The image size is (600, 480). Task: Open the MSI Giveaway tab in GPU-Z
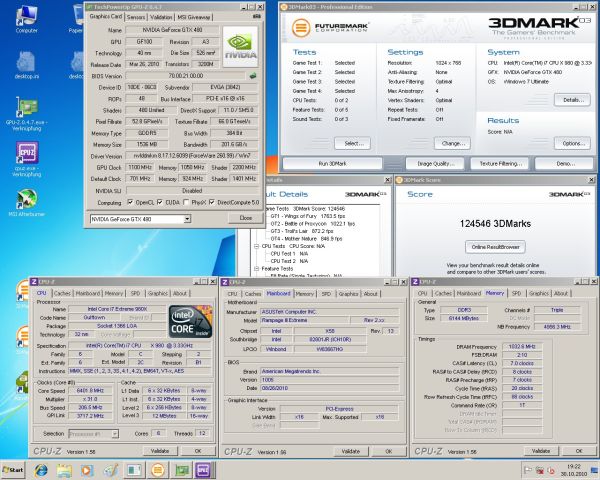[194, 17]
